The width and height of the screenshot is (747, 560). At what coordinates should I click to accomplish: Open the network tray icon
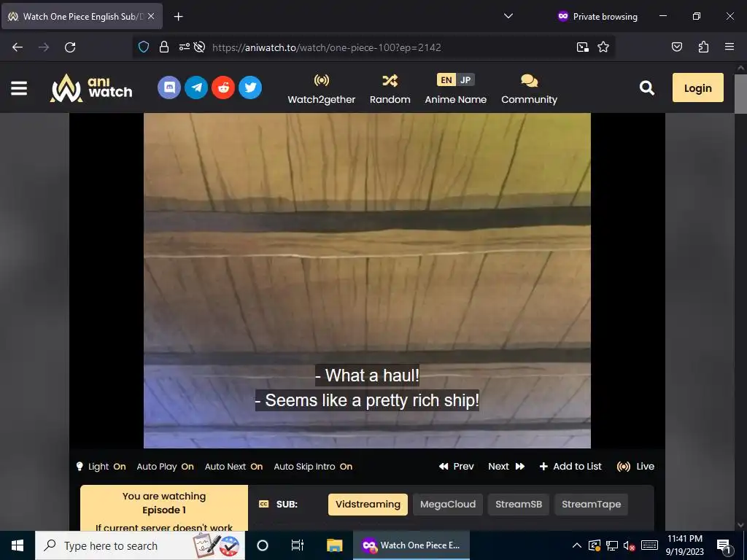(x=612, y=545)
